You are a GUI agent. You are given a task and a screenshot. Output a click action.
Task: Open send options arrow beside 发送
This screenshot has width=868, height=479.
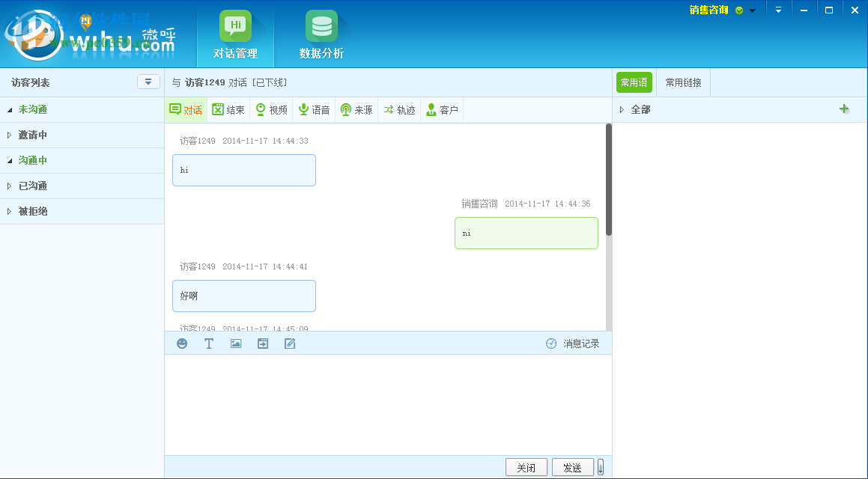[601, 467]
